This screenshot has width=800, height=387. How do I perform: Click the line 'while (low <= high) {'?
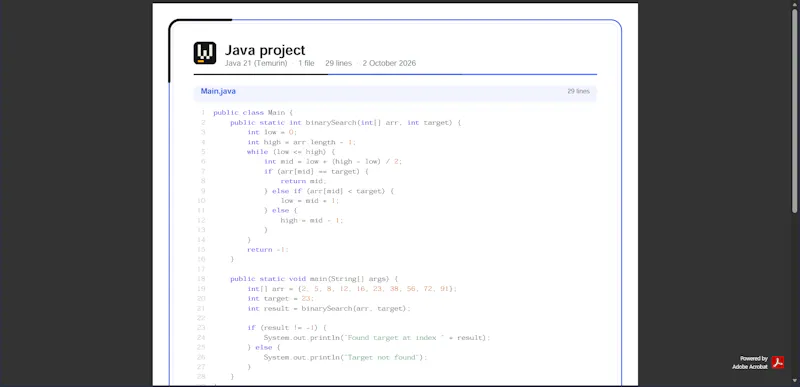click(291, 152)
